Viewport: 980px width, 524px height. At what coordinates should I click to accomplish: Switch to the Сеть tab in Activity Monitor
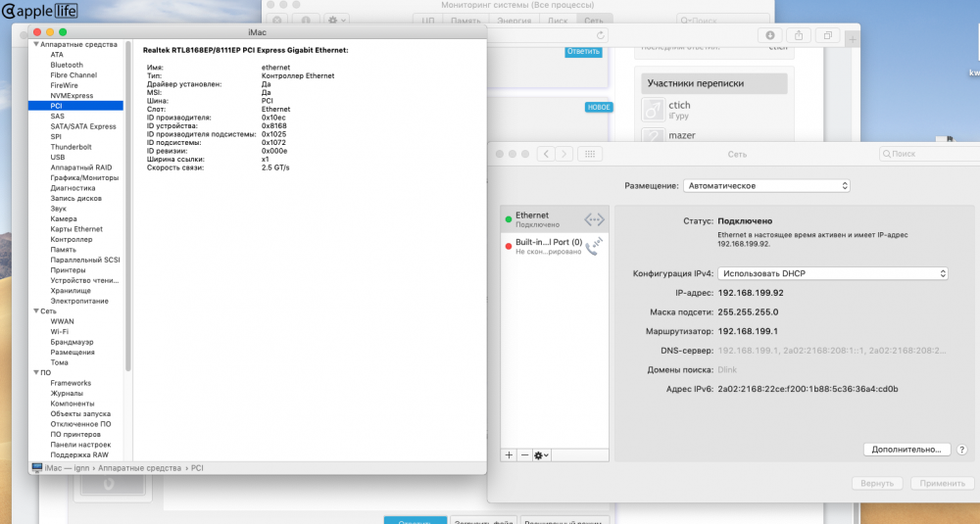coord(594,21)
